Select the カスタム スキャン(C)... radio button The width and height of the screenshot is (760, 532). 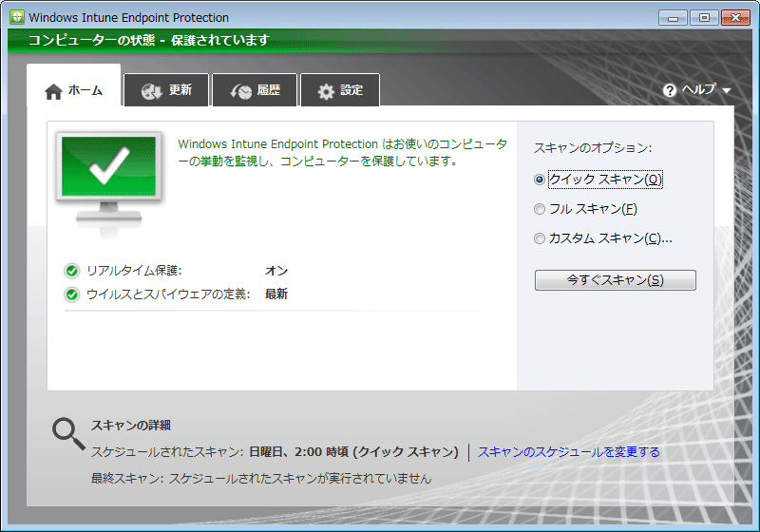click(x=540, y=238)
